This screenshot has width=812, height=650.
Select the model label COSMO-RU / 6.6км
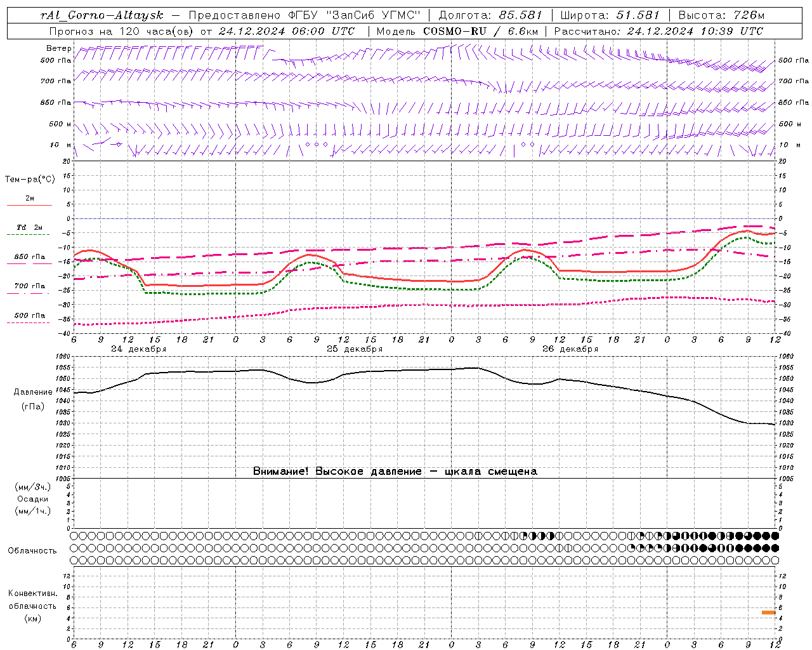480,30
